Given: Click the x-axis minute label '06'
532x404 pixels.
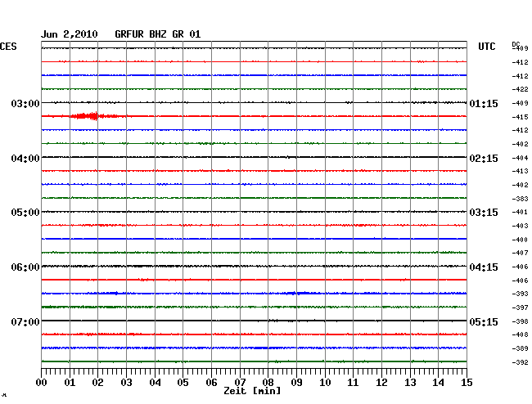Looking at the screenshot, I should coord(211,383).
